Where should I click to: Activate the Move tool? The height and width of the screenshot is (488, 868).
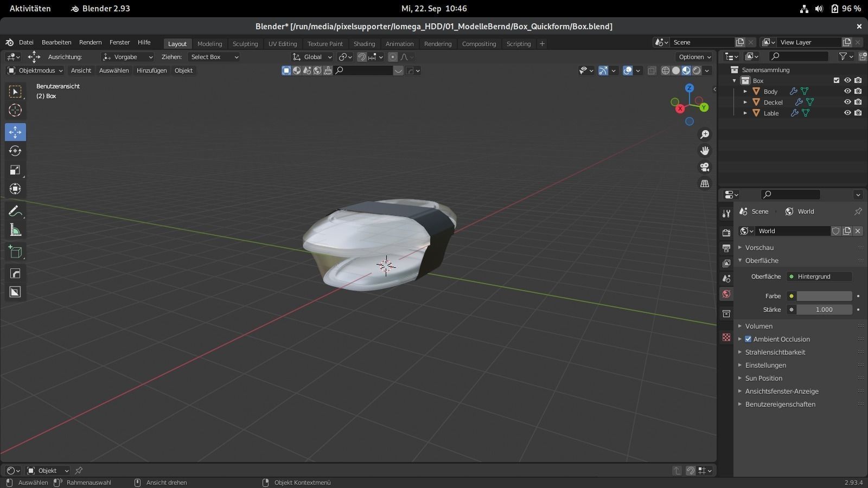tap(15, 132)
